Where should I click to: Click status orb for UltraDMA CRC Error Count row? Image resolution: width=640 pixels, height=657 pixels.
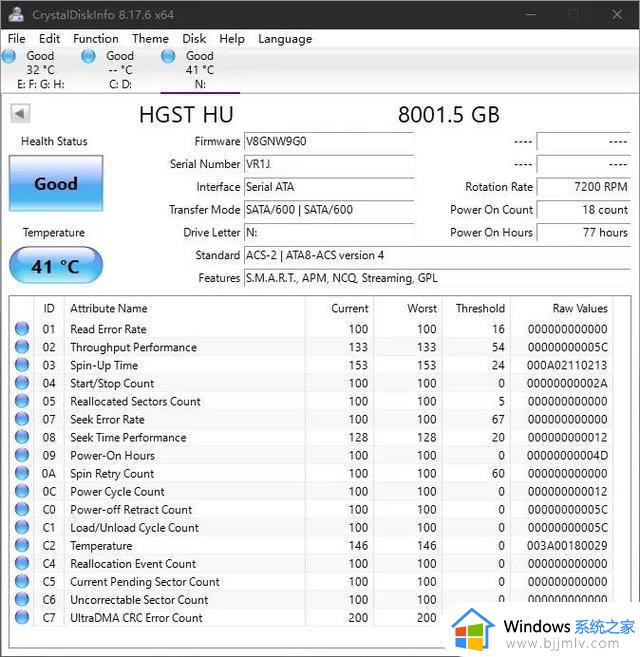[x=22, y=617]
